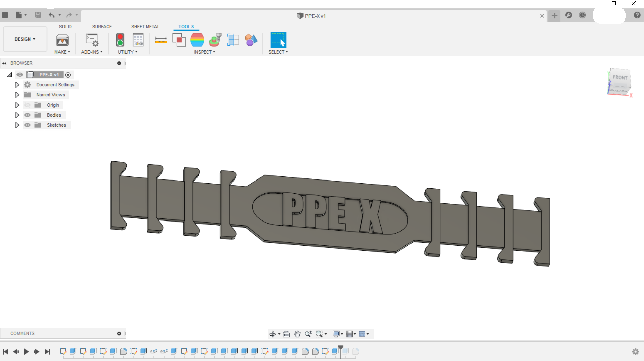Open Viewports layout options
This screenshot has height=361, width=644.
[362, 334]
